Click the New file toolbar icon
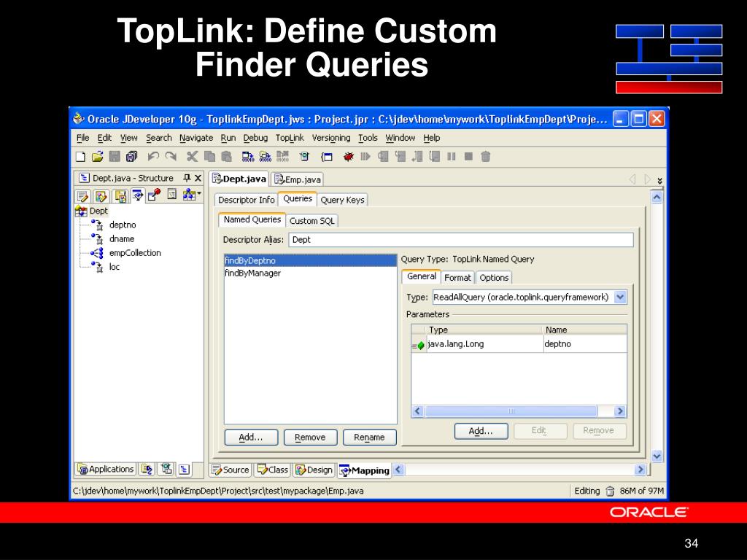The image size is (747, 560). click(x=81, y=157)
